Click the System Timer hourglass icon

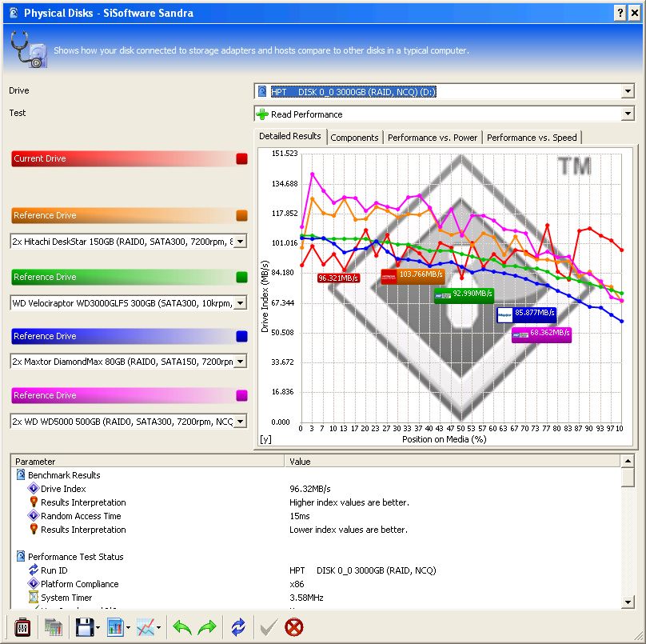click(x=34, y=597)
